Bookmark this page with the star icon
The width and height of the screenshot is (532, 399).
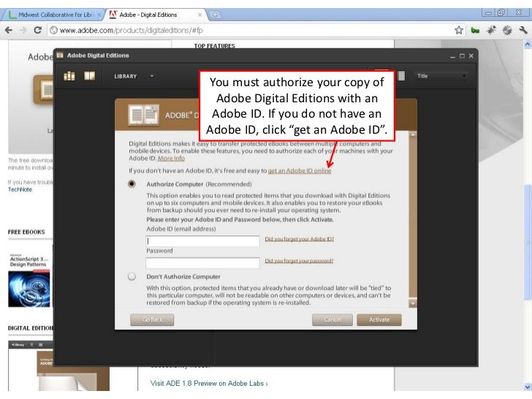459,30
